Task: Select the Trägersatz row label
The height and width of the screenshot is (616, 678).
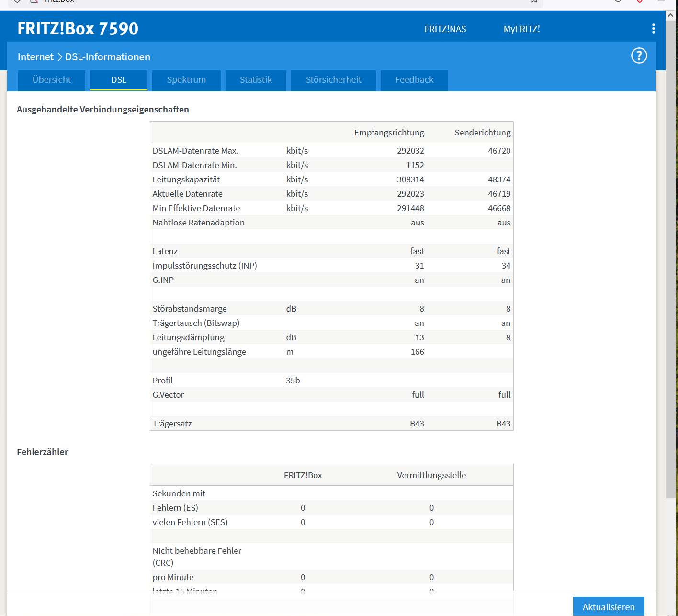Action: (x=172, y=424)
